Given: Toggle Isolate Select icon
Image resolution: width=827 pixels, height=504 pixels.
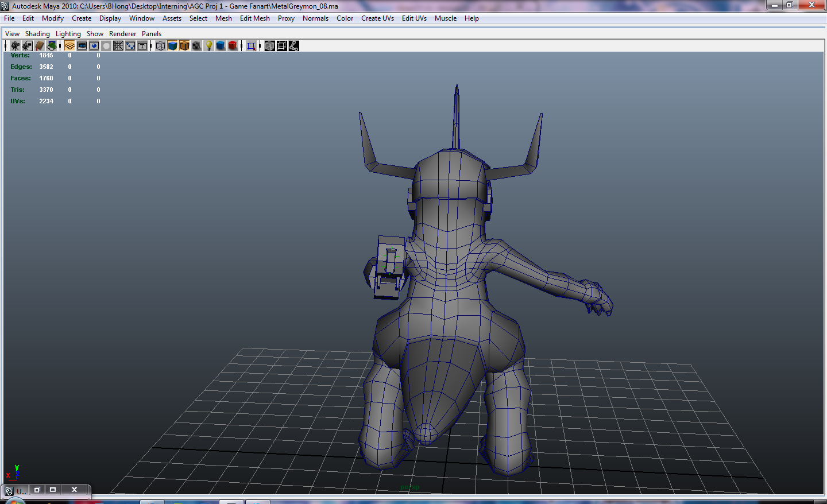Looking at the screenshot, I should [x=251, y=46].
